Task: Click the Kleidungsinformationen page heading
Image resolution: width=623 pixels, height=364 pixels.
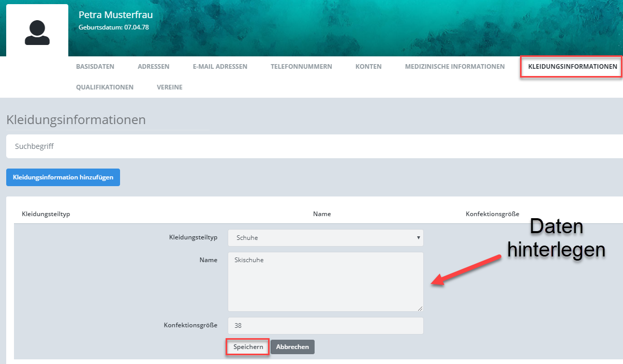Action: pyautogui.click(x=76, y=120)
